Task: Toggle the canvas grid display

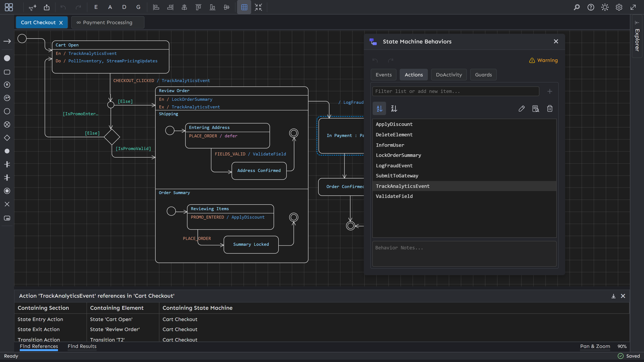Action: tap(244, 7)
